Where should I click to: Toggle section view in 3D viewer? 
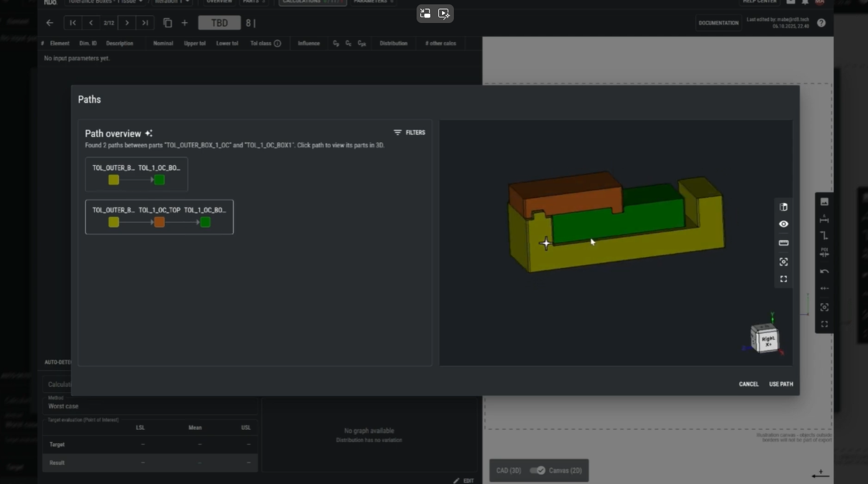(x=783, y=207)
